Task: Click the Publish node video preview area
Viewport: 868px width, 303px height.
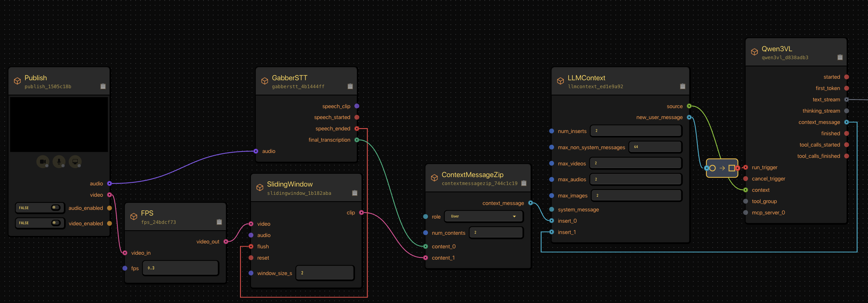Action: (59, 124)
